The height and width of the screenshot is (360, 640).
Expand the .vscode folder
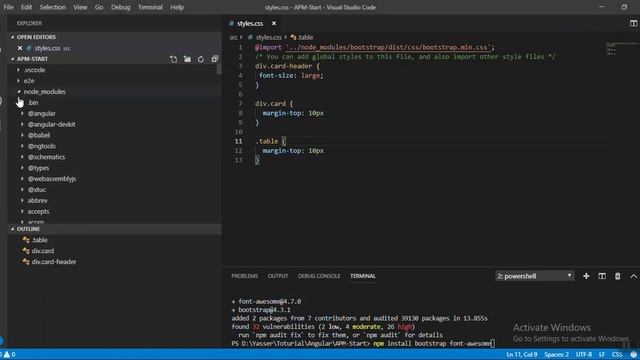34,70
